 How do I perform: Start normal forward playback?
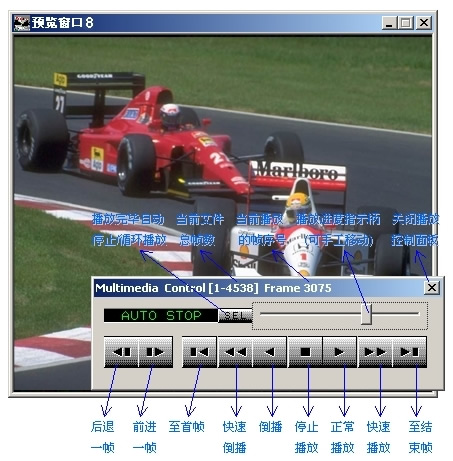coord(340,352)
